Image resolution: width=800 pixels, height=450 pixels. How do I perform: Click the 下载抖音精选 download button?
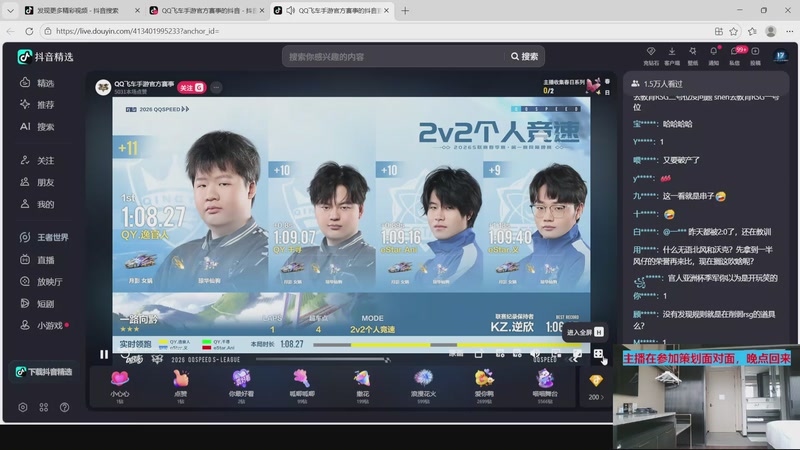tap(44, 372)
